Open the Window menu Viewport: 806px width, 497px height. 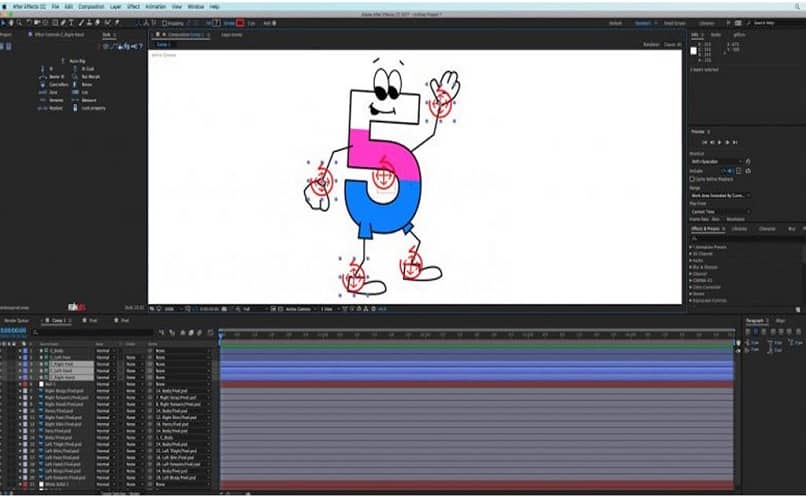click(x=196, y=7)
